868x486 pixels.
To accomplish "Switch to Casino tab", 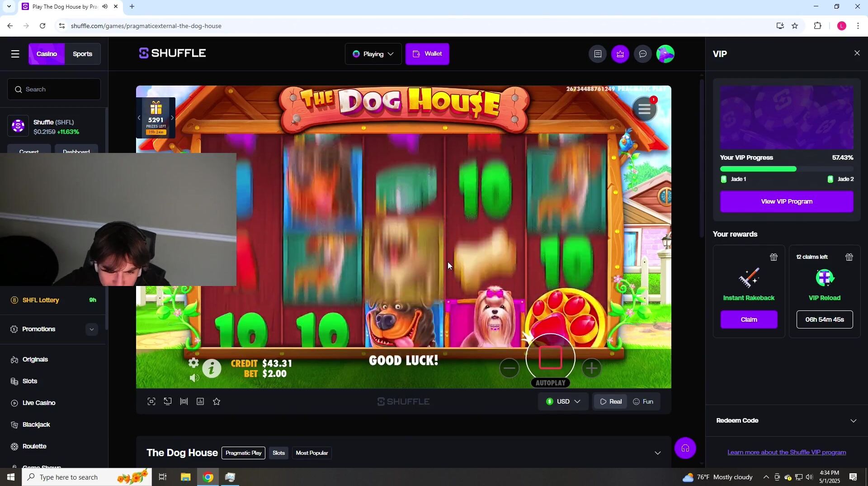I will [47, 54].
